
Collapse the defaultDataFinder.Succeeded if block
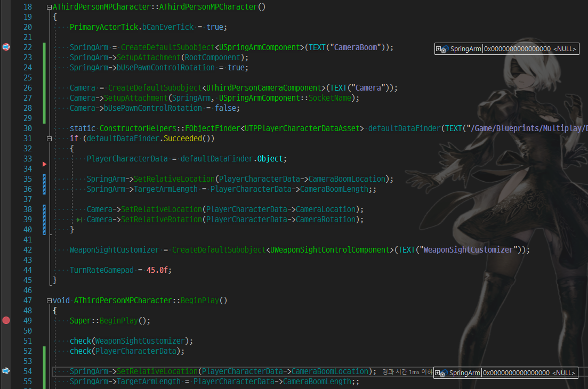49,138
